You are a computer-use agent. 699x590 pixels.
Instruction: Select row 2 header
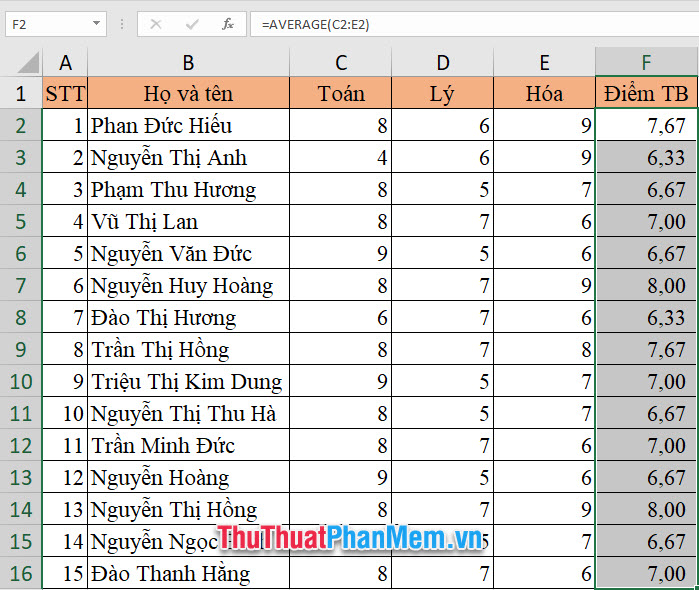21,125
